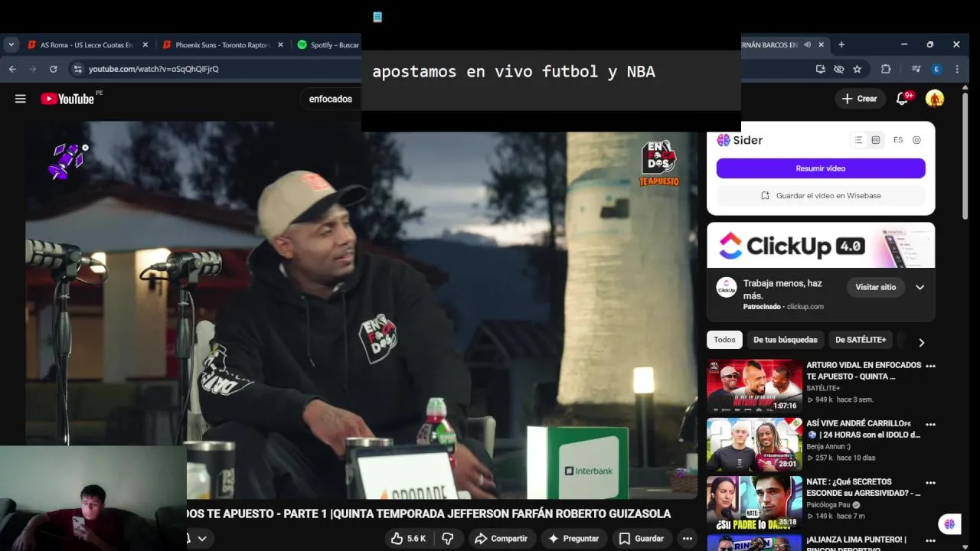980x551 pixels.
Task: Select De SATÉLITE+ filter chip
Action: 861,340
